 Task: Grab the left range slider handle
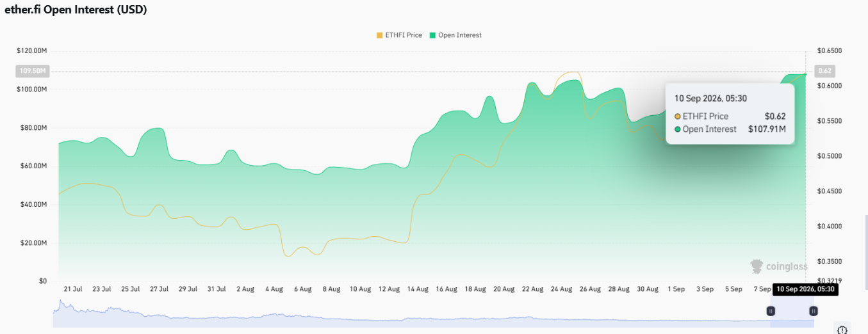[771, 311]
